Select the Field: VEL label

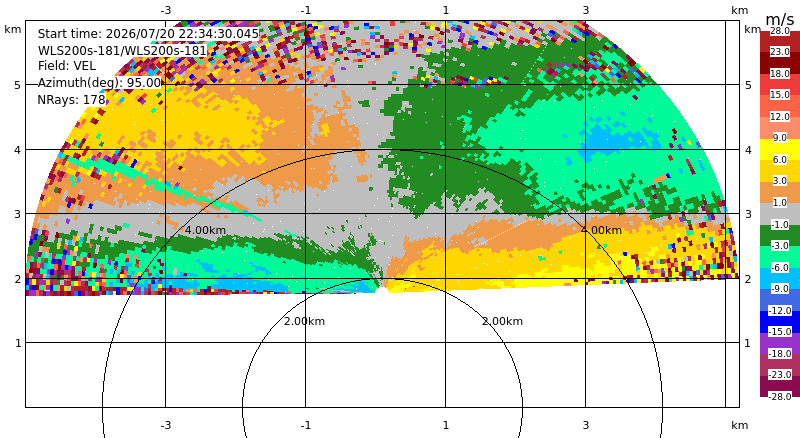coord(67,66)
